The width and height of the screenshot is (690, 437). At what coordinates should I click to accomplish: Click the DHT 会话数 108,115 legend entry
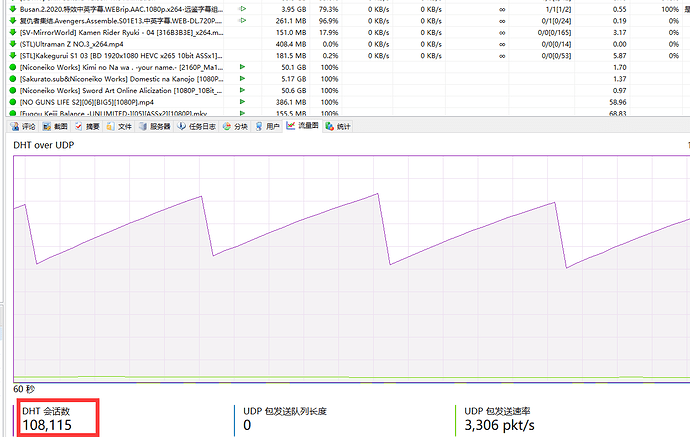tap(47, 419)
